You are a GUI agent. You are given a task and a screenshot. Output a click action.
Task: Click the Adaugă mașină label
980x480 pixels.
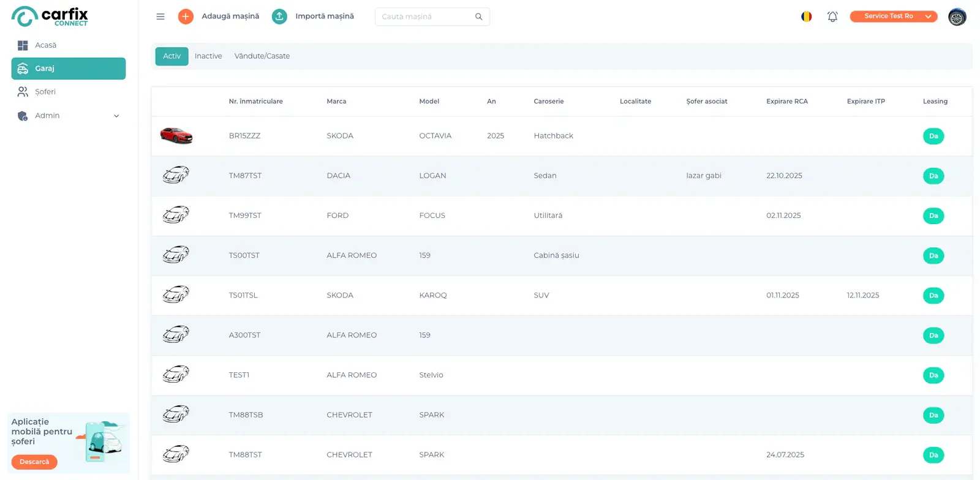coord(230,17)
